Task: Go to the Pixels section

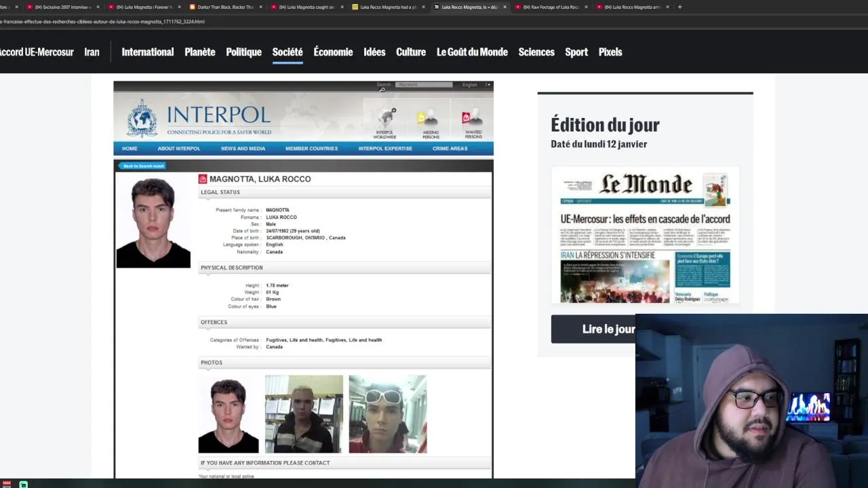Action: coord(610,52)
